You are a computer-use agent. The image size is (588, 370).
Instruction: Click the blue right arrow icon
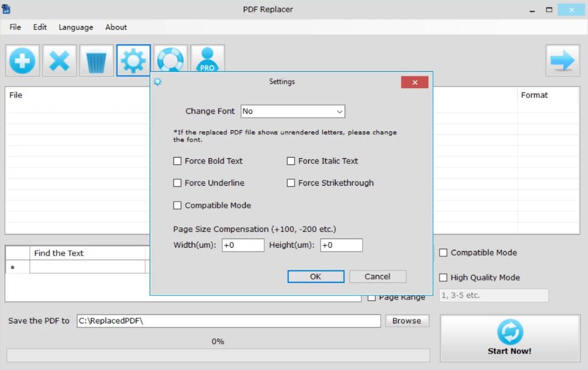(562, 61)
